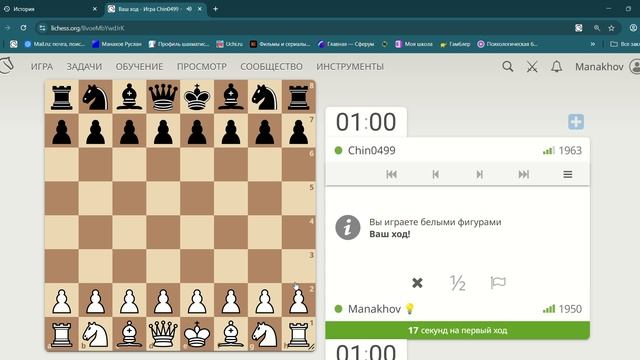This screenshot has height=360, width=640.
Task: Open the СООБЩЕСТВО menu
Action: 271,67
